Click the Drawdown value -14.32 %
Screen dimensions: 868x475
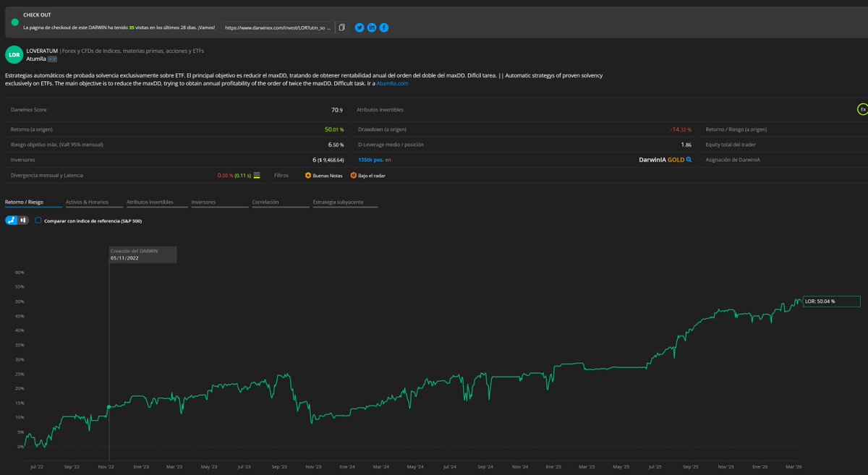click(x=681, y=129)
